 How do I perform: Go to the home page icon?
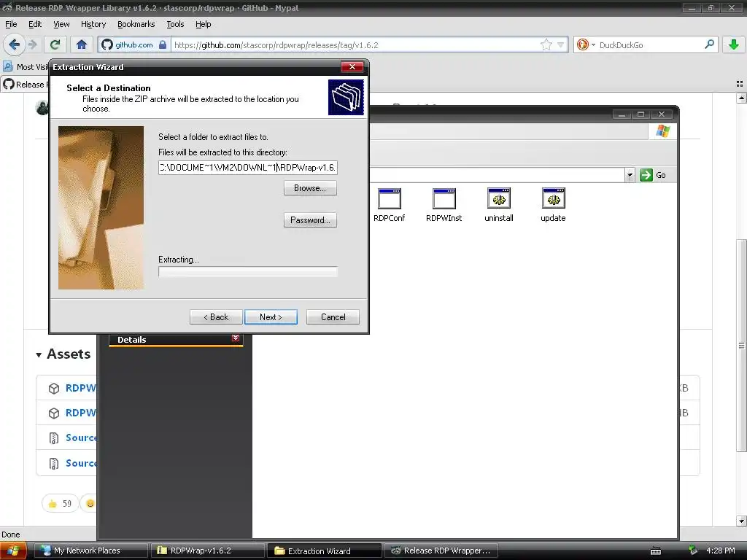(82, 44)
